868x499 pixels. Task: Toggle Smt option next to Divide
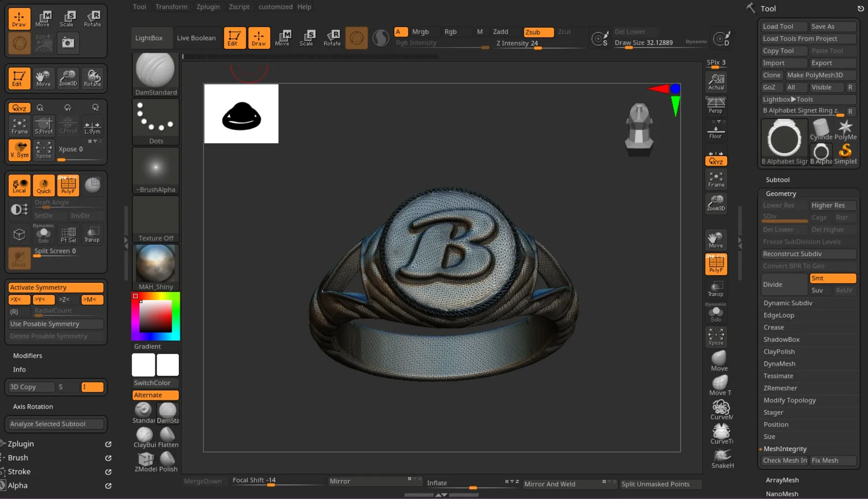pyautogui.click(x=832, y=278)
